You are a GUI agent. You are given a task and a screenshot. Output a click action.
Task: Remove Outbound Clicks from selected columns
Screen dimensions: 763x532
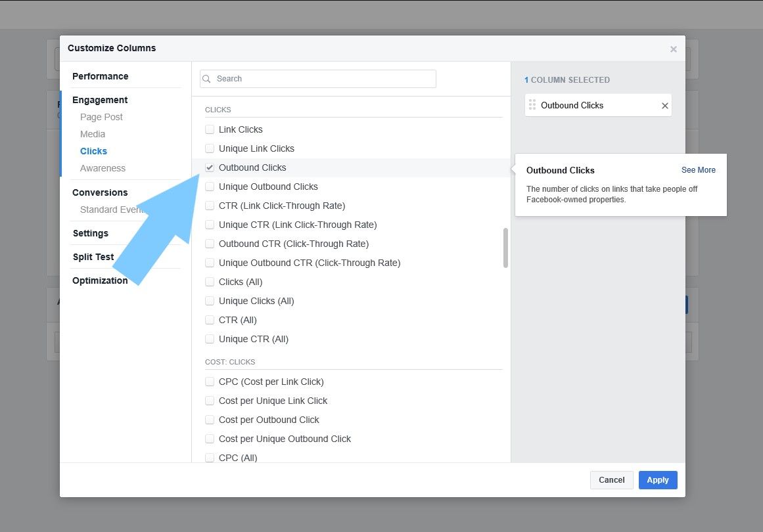click(x=664, y=106)
